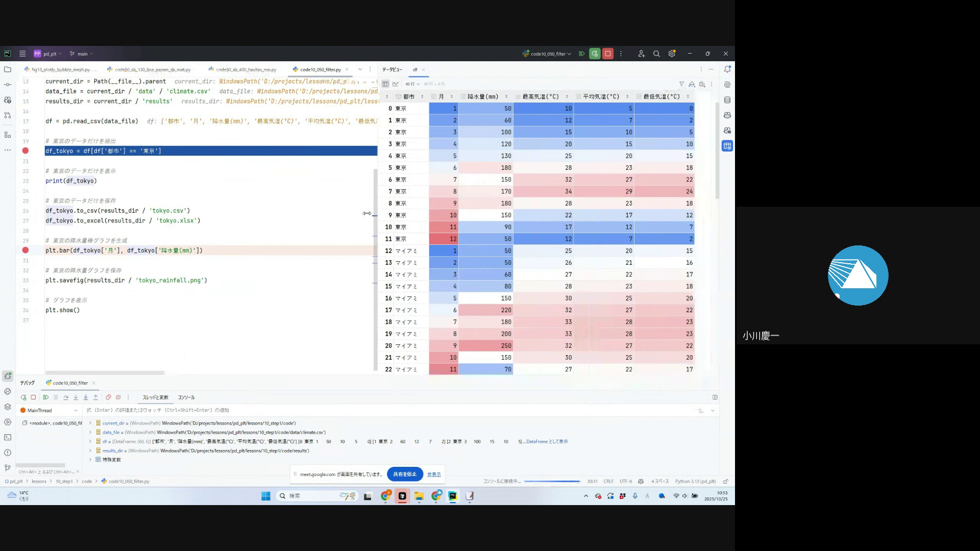Viewport: 980px width, 551px height.
Task: Open data view filter icon
Action: coord(681,84)
